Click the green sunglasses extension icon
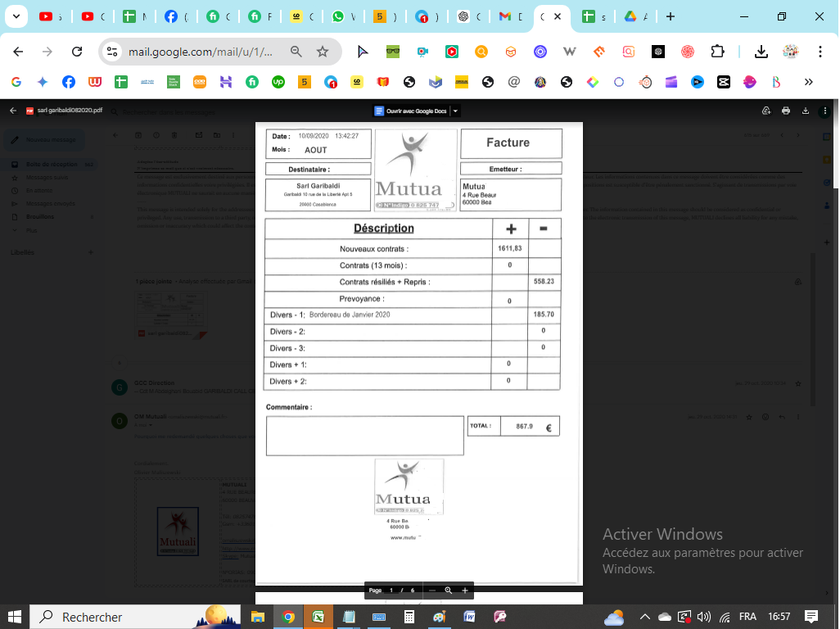This screenshot has height=629, width=840. (393, 52)
